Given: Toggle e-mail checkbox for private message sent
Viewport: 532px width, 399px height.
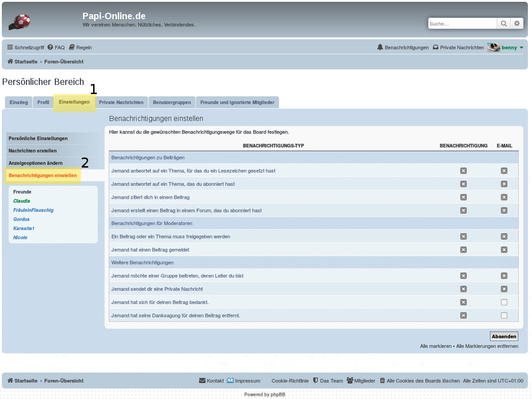Looking at the screenshot, I should point(504,289).
